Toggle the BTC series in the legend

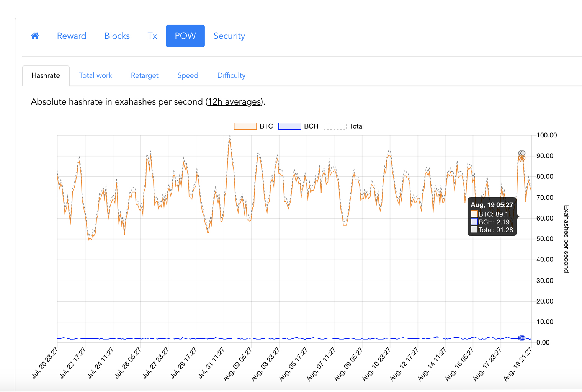click(245, 126)
